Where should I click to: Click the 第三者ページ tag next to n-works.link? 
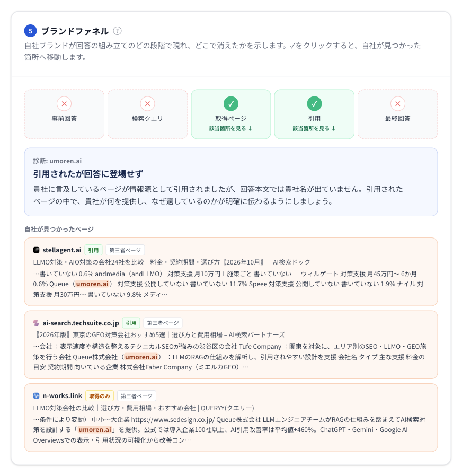point(137,396)
